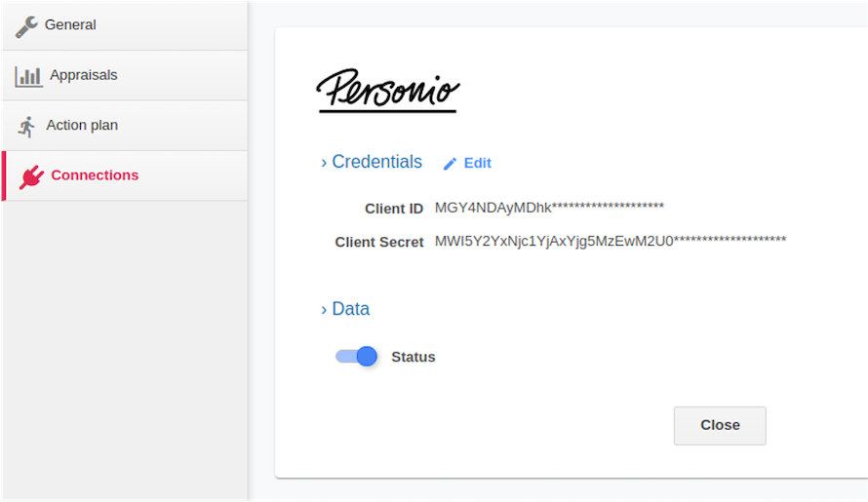
Task: Collapse the Data section chevron
Action: tap(324, 310)
